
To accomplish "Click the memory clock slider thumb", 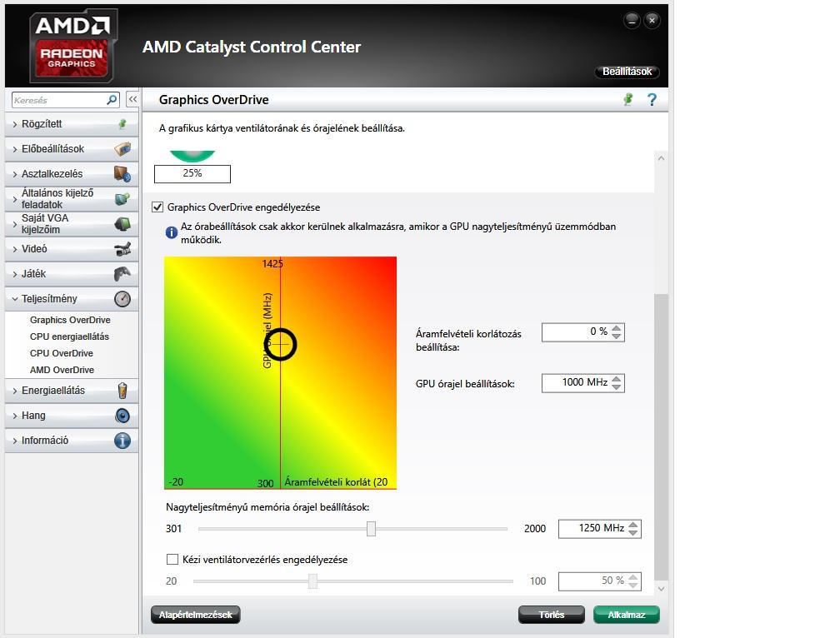I will click(x=372, y=529).
